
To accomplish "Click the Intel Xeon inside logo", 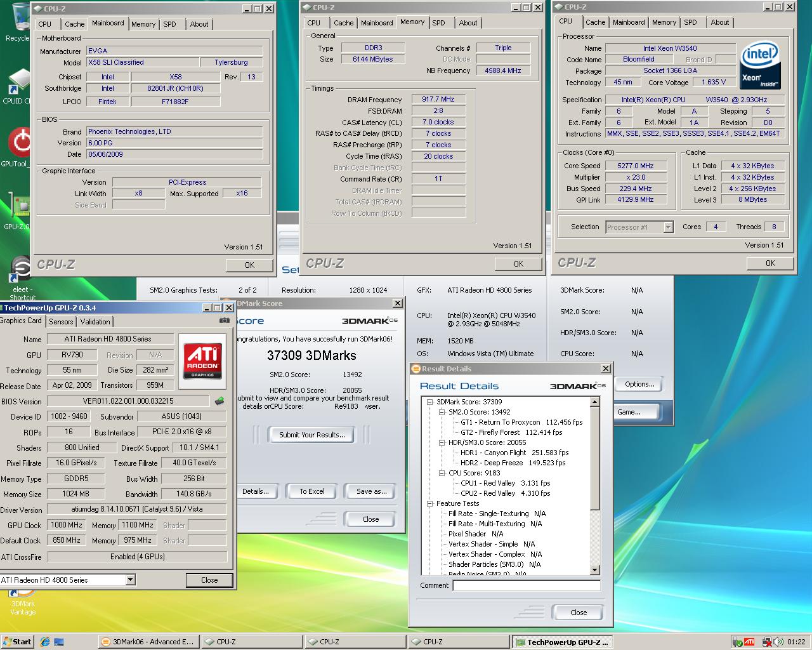I will [x=761, y=67].
